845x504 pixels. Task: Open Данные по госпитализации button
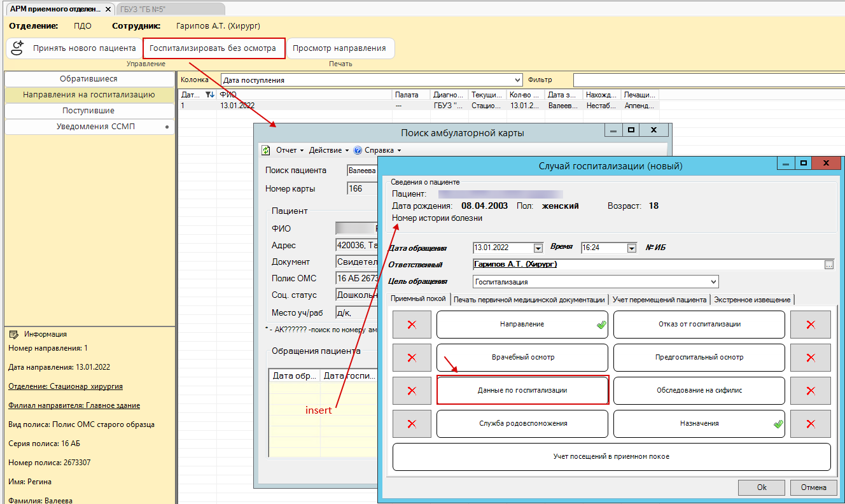click(522, 391)
